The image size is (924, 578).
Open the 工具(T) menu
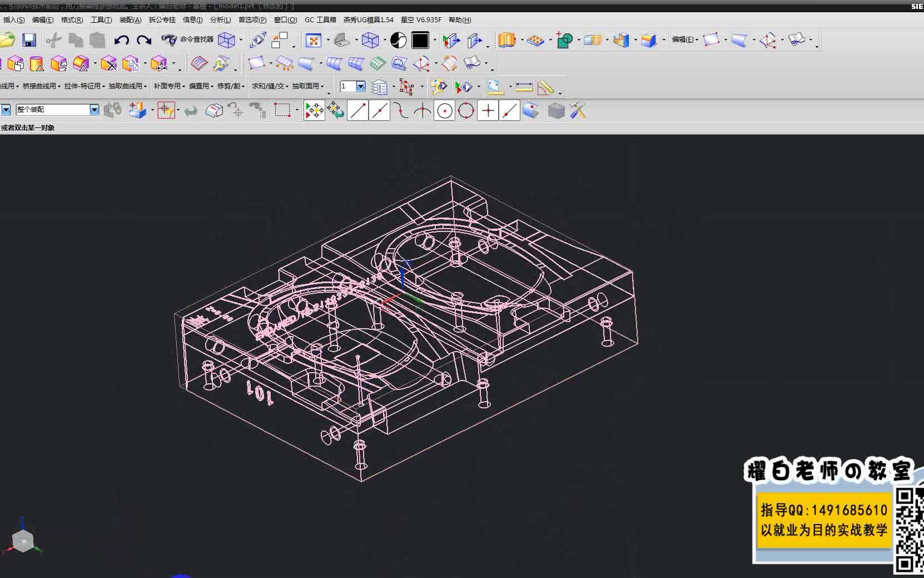(101, 20)
